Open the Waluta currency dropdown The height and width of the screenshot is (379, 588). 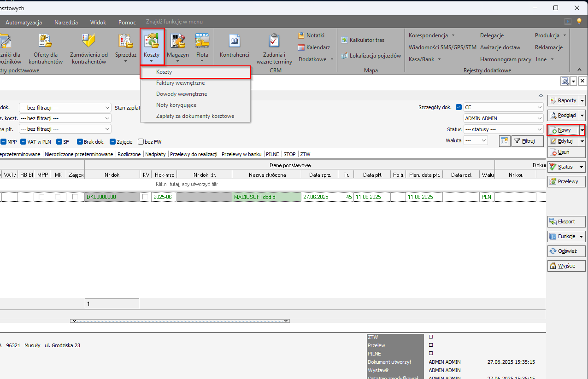click(483, 140)
